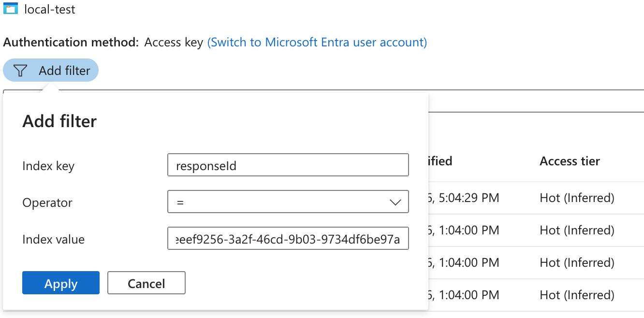
Task: Focus the Index key input field
Action: [288, 165]
